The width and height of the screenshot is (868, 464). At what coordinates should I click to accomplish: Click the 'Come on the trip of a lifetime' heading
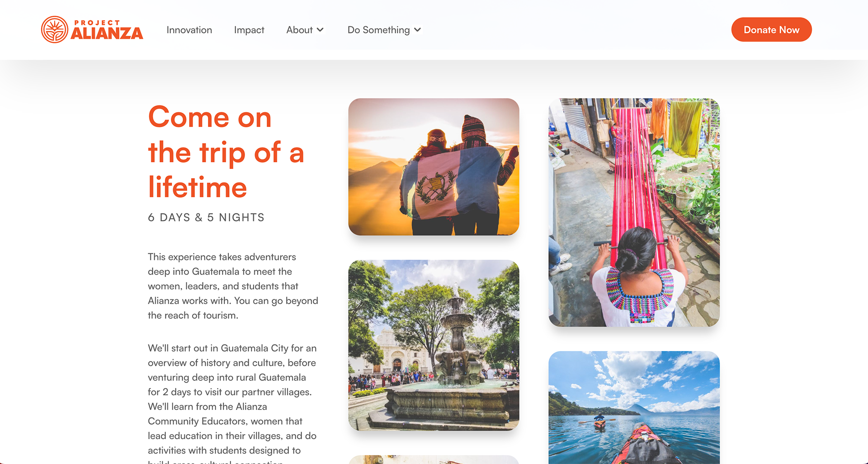point(226,152)
